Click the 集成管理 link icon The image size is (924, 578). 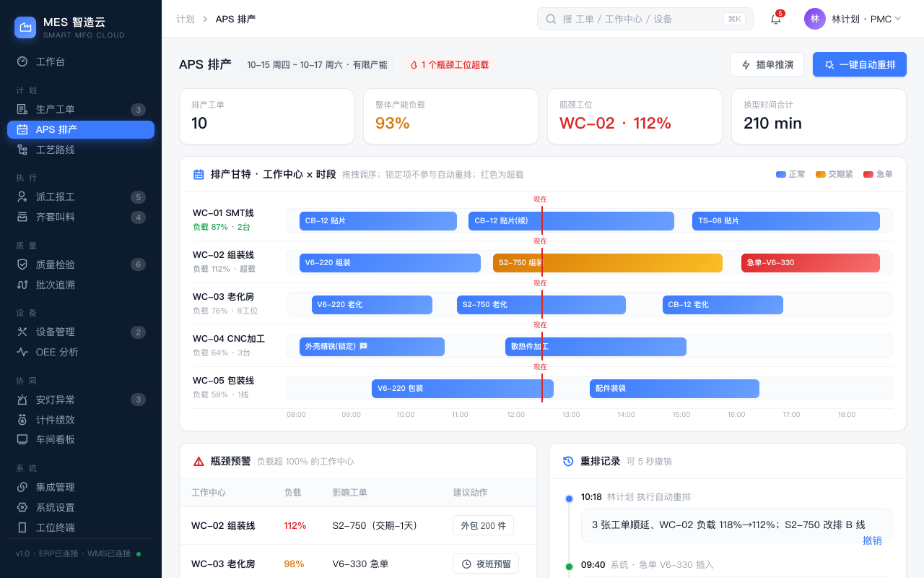click(22, 487)
